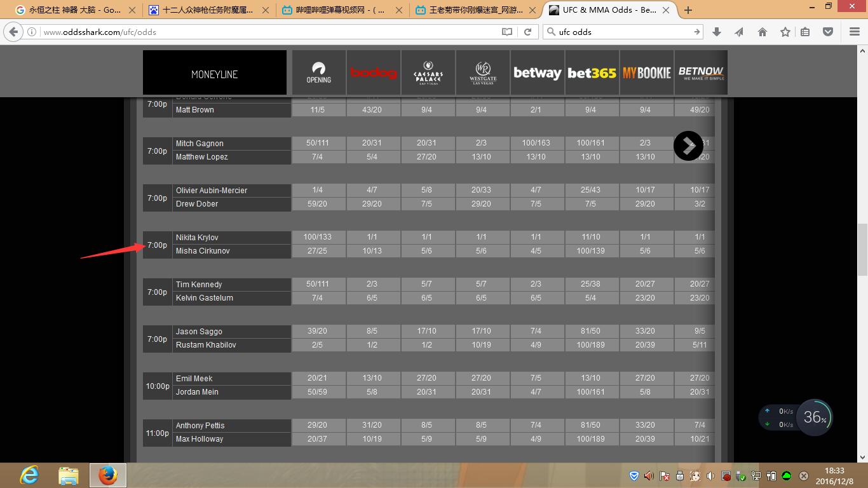Click the page's vertical scrollbar thumb
The width and height of the screenshot is (868, 488).
(862, 249)
